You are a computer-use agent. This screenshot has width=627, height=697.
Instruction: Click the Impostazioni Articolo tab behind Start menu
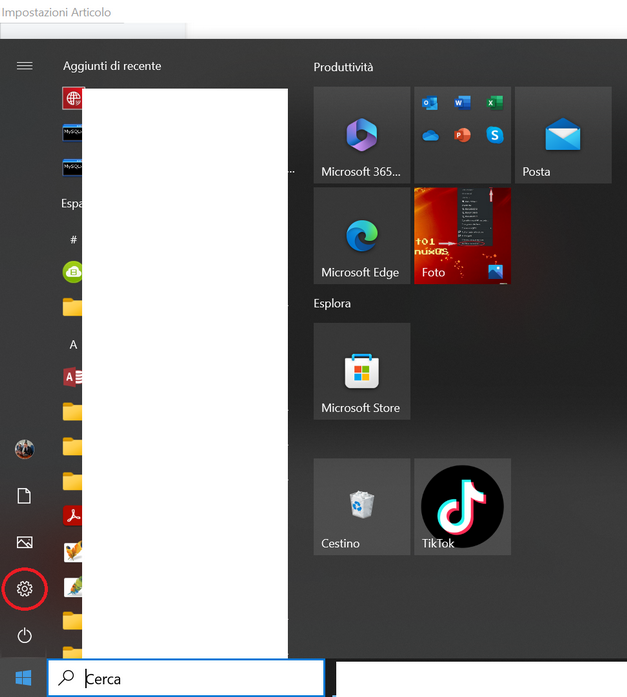pyautogui.click(x=56, y=12)
